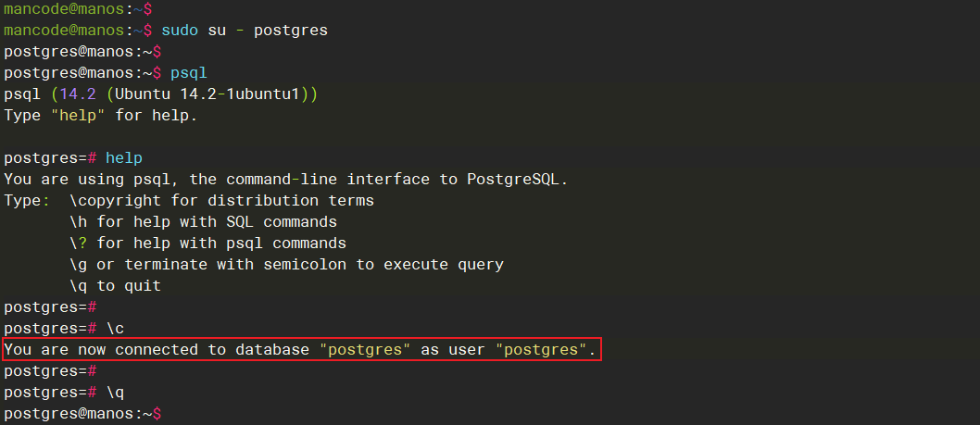This screenshot has width=980, height=425.
Task: Click the '\? for help with psql commands' line
Action: 207,243
